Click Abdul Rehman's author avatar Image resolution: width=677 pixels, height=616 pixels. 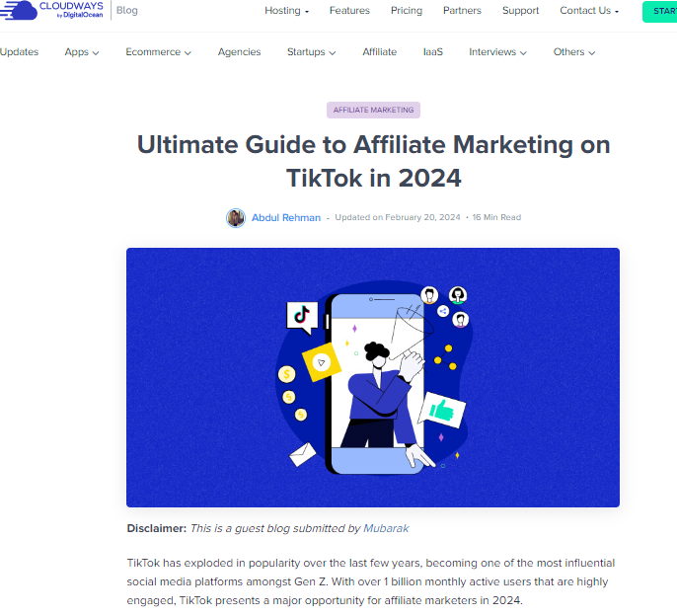tap(236, 218)
